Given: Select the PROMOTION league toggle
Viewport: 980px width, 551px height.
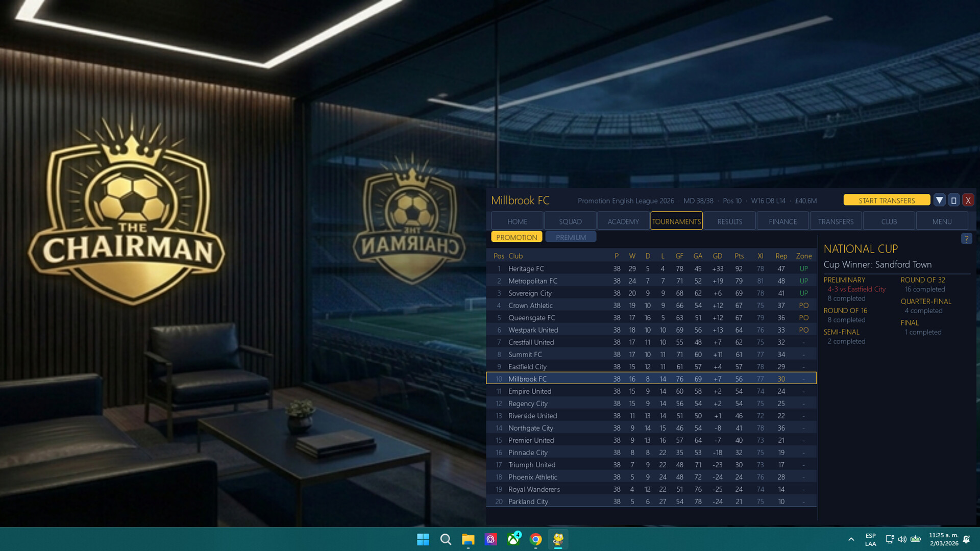Looking at the screenshot, I should [x=516, y=237].
